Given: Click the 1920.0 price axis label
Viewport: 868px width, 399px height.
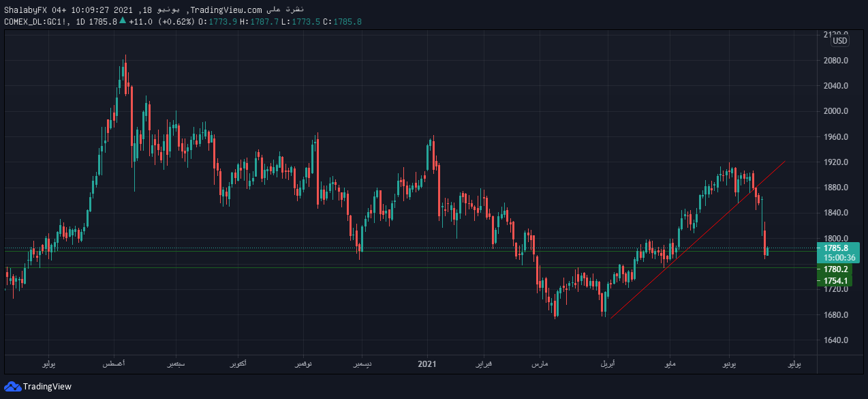Looking at the screenshot, I should [835, 162].
